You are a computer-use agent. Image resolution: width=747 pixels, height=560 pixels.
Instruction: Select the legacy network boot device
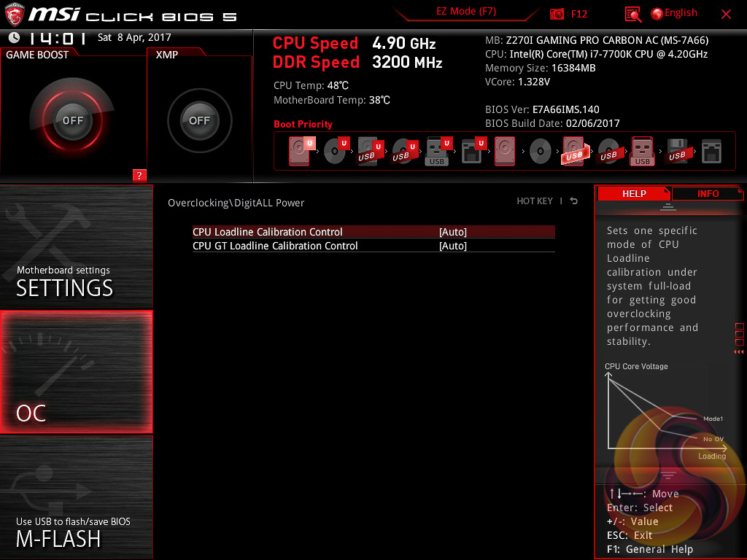[x=712, y=151]
